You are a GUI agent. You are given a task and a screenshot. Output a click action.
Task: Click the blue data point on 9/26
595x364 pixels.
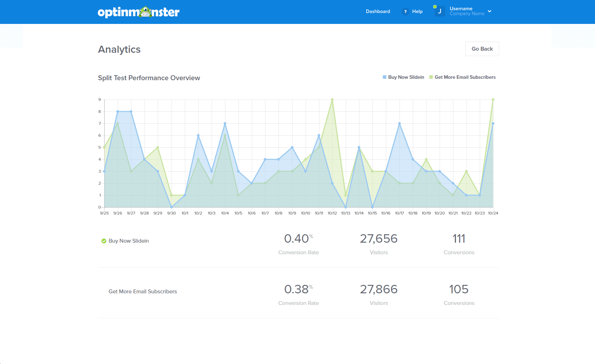pos(118,111)
